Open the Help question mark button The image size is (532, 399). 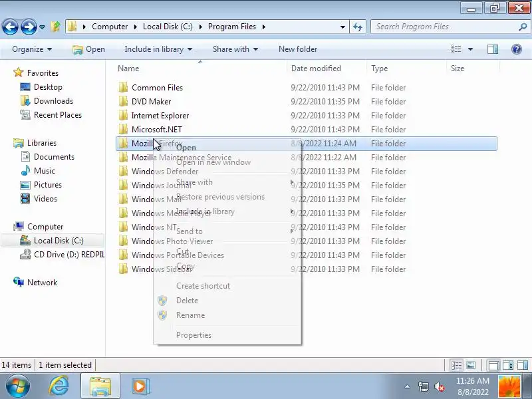(x=517, y=49)
